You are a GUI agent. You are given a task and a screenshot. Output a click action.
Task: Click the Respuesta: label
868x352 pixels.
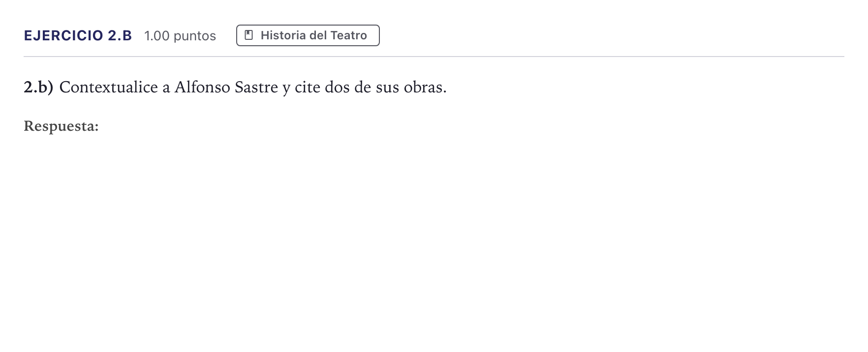tap(61, 126)
